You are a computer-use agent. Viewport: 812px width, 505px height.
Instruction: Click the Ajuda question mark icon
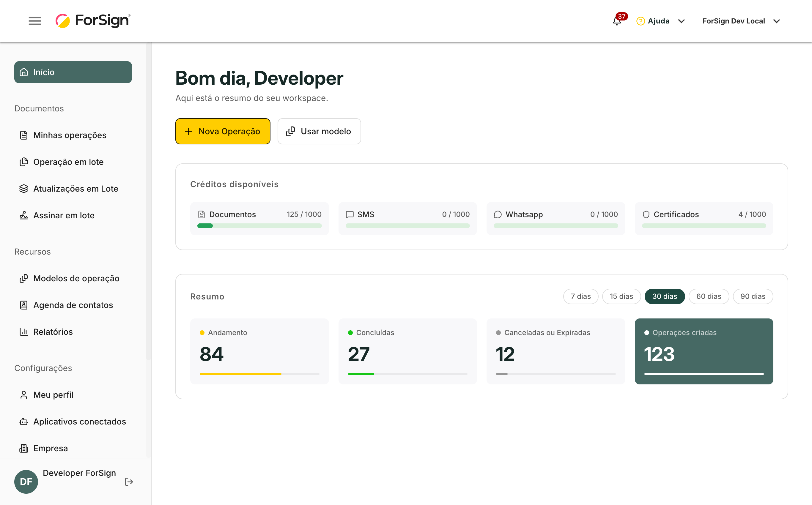(640, 21)
